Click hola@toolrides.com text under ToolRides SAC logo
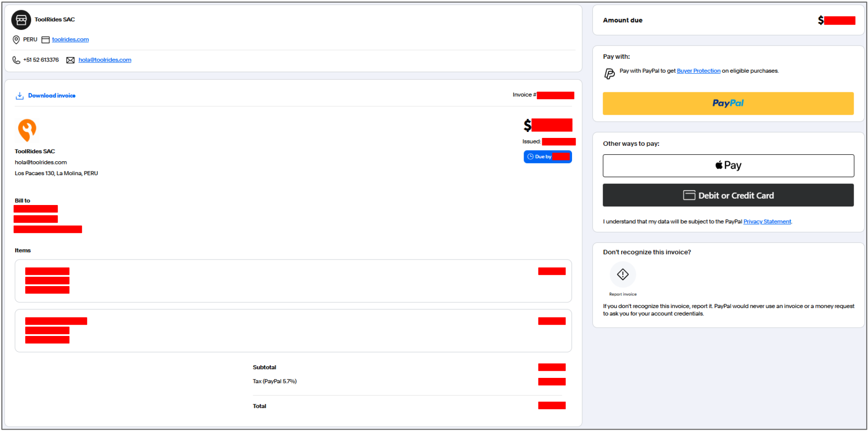This screenshot has width=868, height=431. 41,163
